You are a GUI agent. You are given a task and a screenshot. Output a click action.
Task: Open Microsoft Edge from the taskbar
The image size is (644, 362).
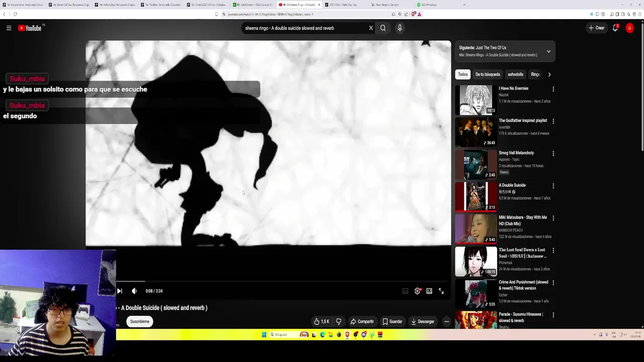323,335
